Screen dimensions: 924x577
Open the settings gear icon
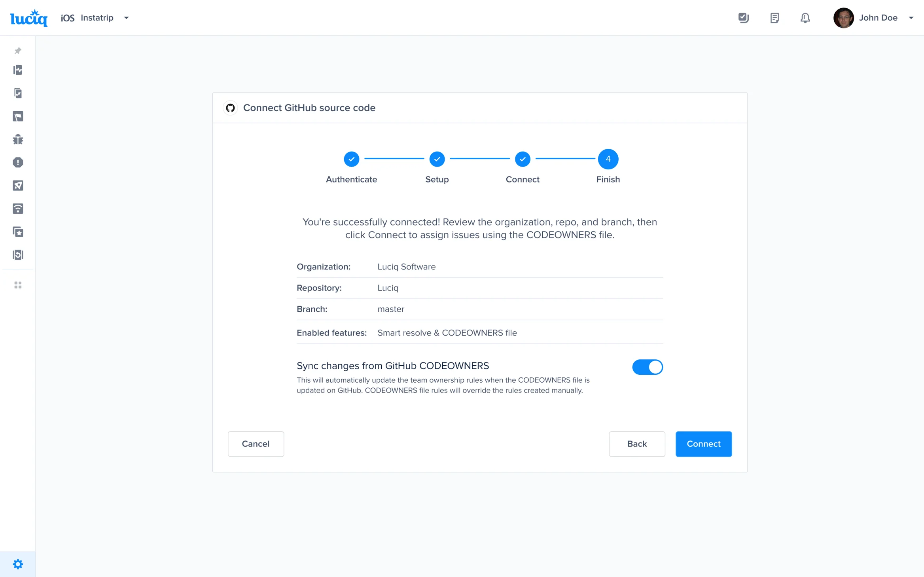tap(18, 564)
